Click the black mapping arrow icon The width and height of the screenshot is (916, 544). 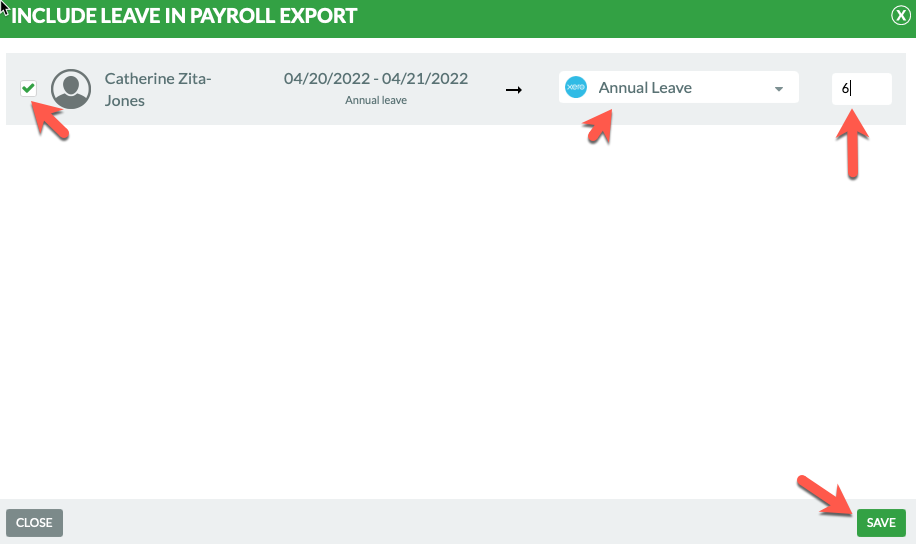tap(513, 90)
